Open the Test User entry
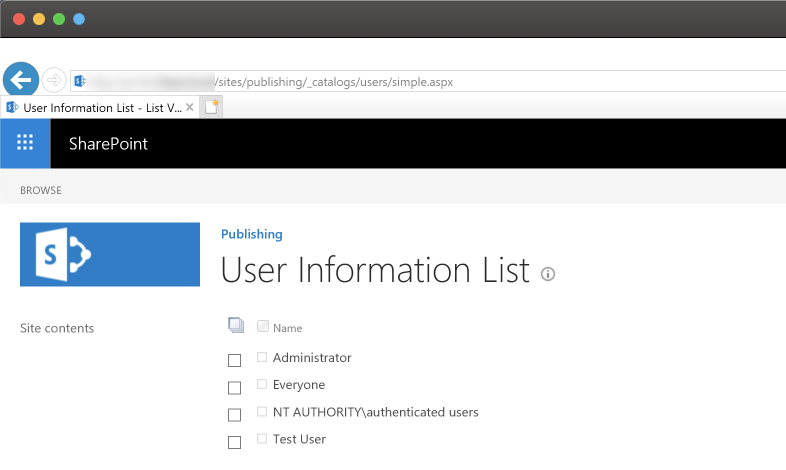The width and height of the screenshot is (786, 470). point(299,439)
